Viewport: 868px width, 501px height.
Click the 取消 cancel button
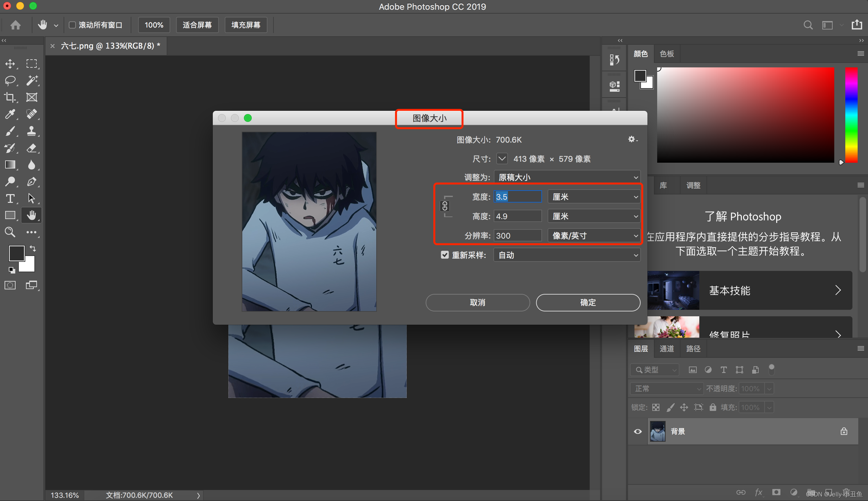(x=477, y=302)
